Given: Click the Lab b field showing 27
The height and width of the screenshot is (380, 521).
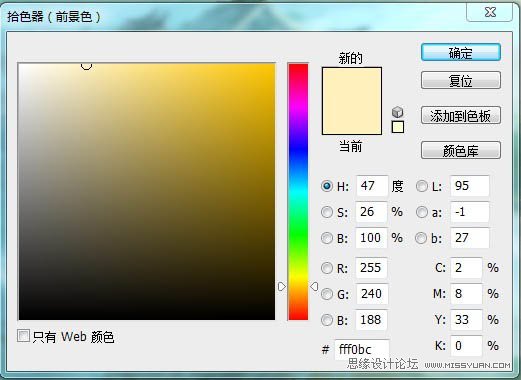Looking at the screenshot, I should click(470, 238).
